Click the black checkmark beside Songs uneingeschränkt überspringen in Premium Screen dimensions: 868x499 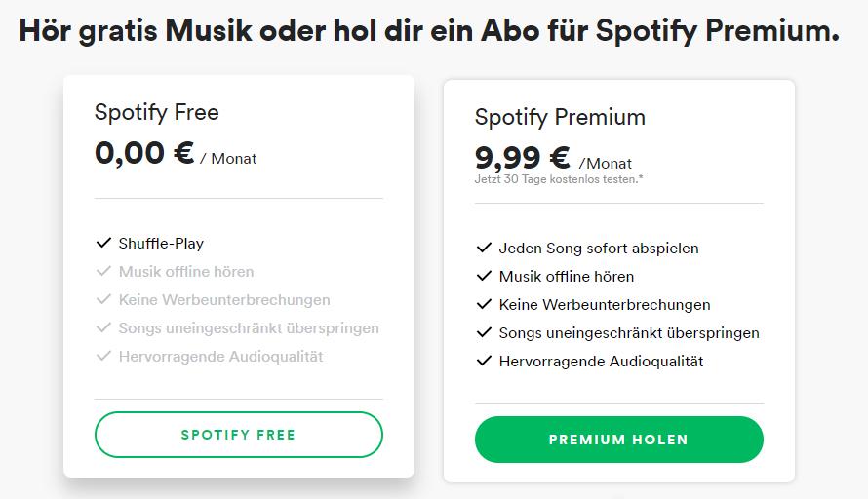[x=484, y=332]
